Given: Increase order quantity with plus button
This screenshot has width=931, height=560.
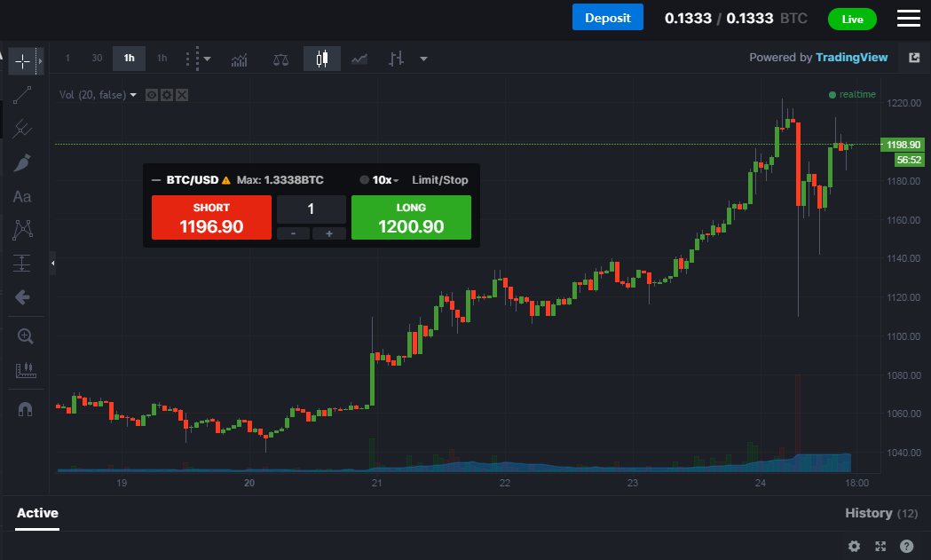Looking at the screenshot, I should [x=329, y=234].
